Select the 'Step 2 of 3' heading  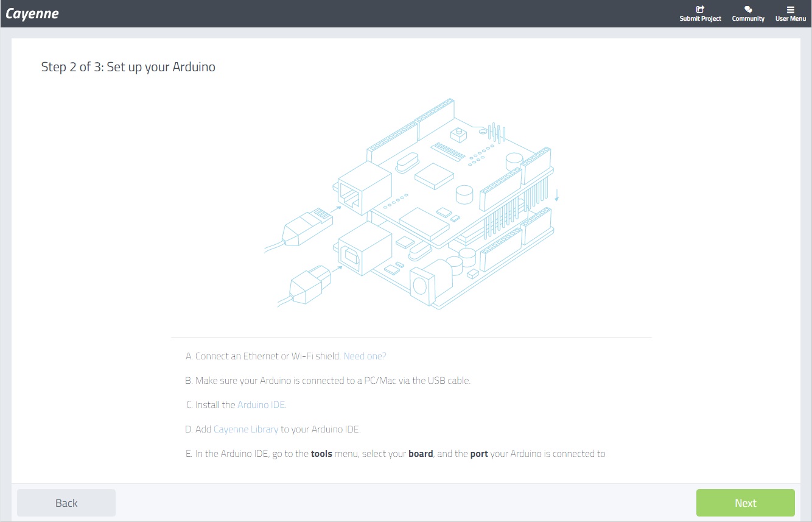[x=128, y=67]
